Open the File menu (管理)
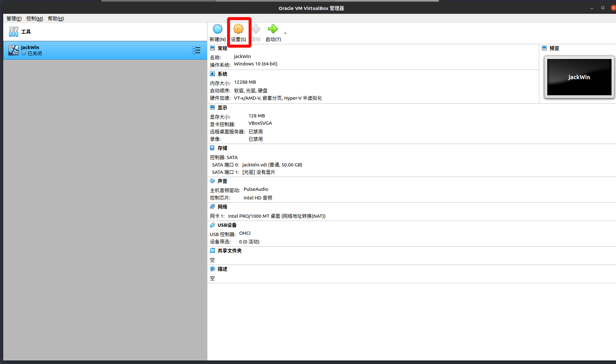Viewport: 616px width, 364px height. 14,19
